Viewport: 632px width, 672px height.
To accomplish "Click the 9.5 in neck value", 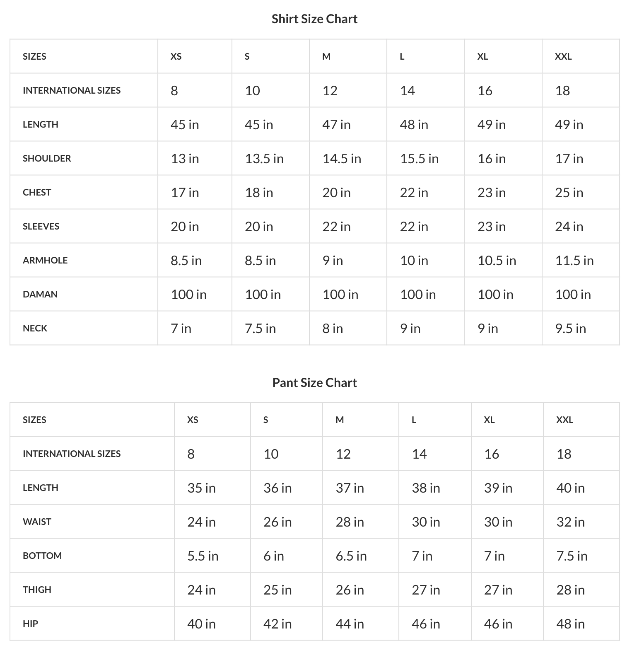I will pyautogui.click(x=571, y=329).
